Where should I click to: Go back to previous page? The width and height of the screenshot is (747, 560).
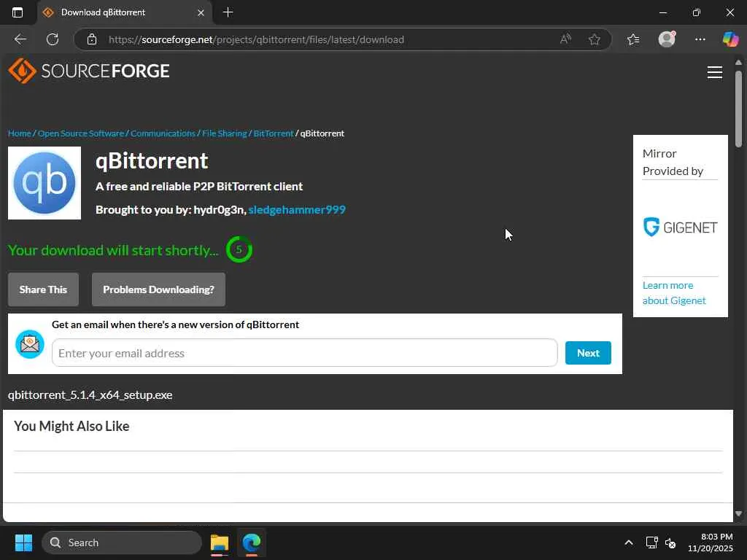coord(20,39)
